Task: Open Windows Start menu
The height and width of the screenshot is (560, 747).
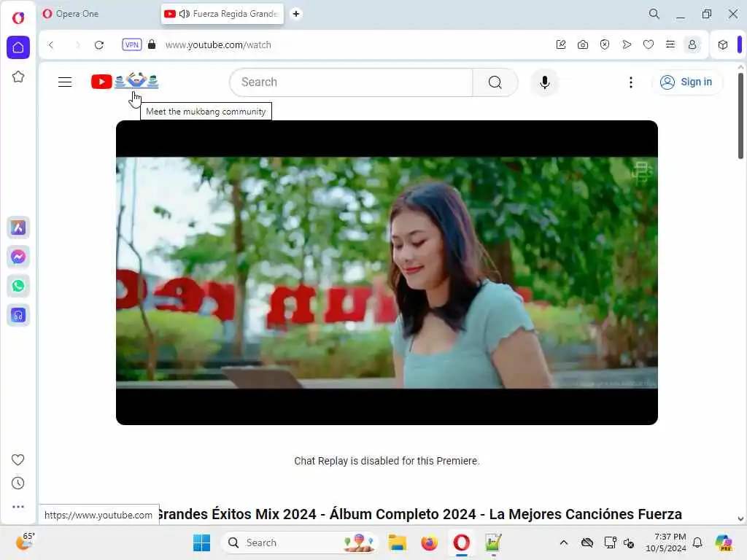Action: [201, 542]
